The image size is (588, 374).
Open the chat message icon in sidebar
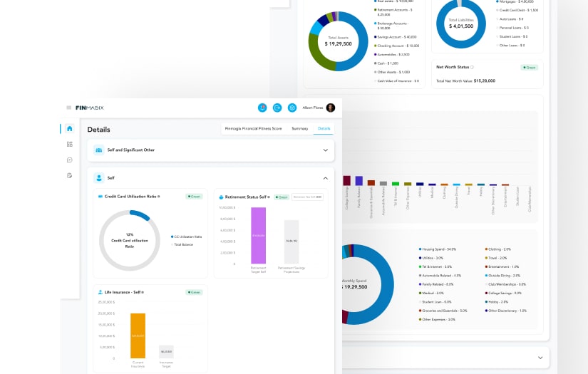(69, 160)
